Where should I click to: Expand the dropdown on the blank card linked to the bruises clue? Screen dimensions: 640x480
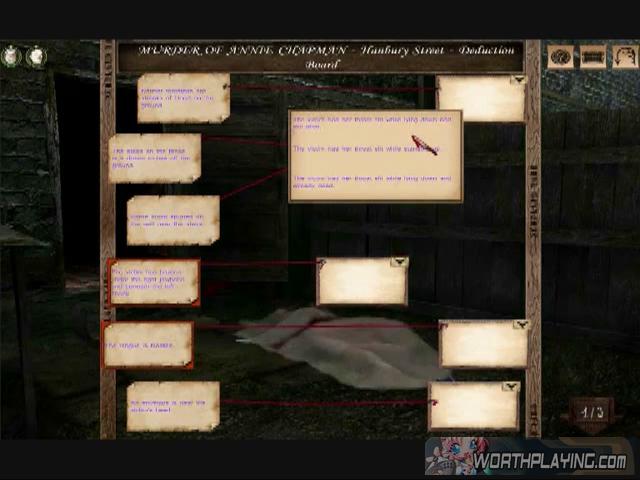[x=398, y=263]
